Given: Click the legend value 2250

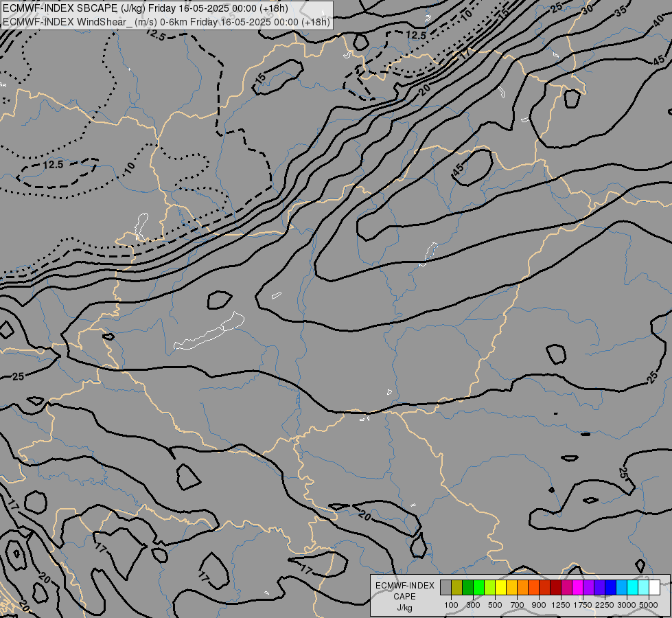Looking at the screenshot, I should (x=604, y=605).
